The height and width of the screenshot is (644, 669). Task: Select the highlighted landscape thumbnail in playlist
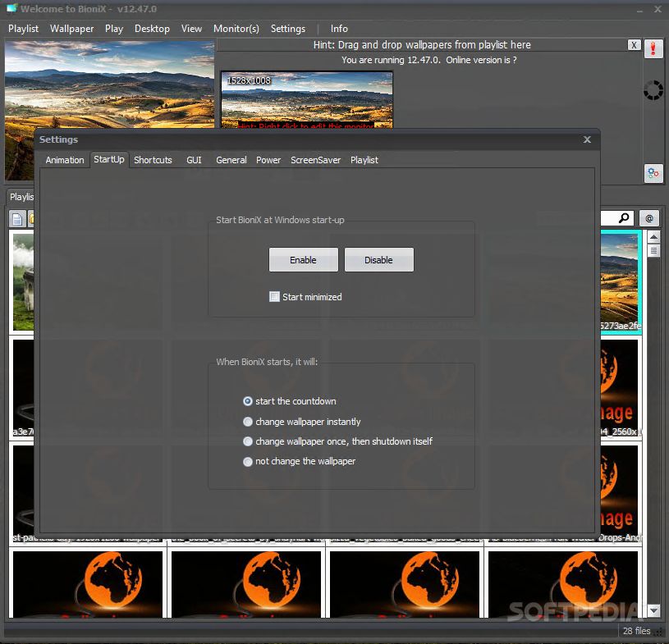tap(621, 282)
